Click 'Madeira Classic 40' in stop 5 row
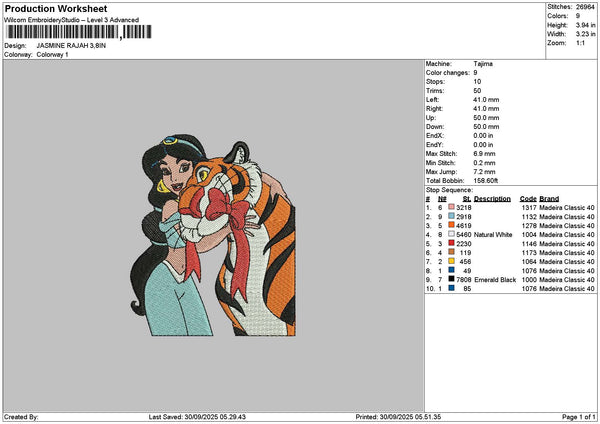The image size is (600, 424). pyautogui.click(x=567, y=244)
